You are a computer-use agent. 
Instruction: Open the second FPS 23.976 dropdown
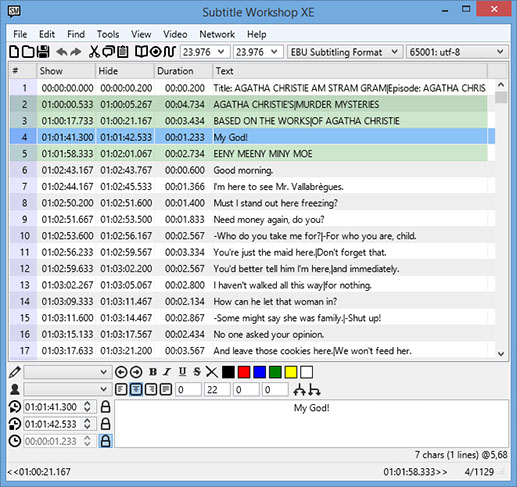coord(274,52)
